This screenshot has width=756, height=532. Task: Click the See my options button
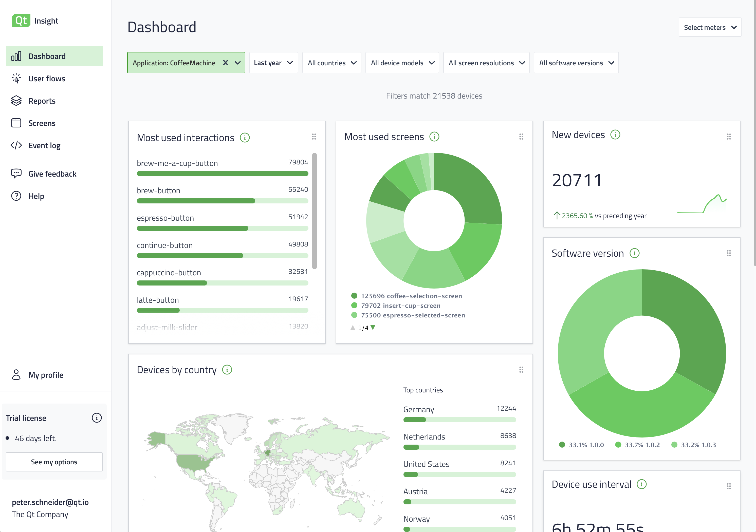(x=54, y=462)
